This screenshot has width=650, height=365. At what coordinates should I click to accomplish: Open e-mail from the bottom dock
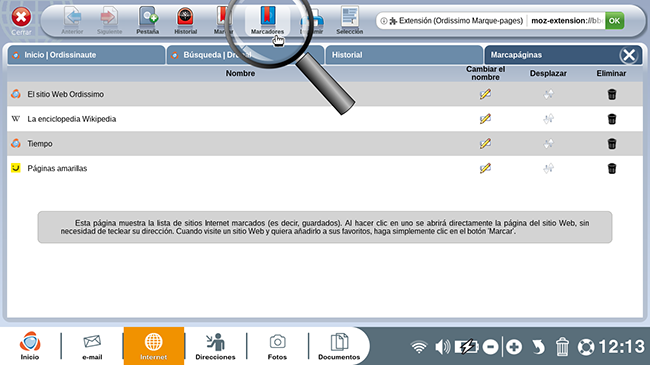pos(92,346)
